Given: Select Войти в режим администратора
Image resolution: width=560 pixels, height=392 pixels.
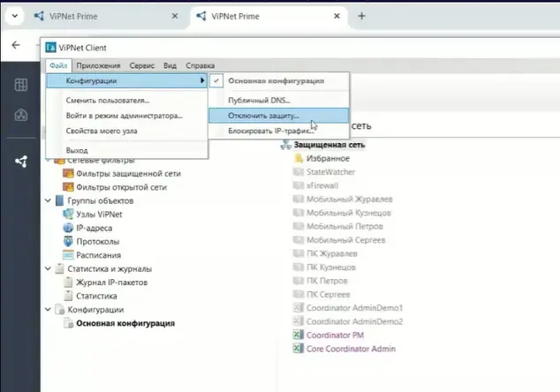Looking at the screenshot, I should (127, 116).
